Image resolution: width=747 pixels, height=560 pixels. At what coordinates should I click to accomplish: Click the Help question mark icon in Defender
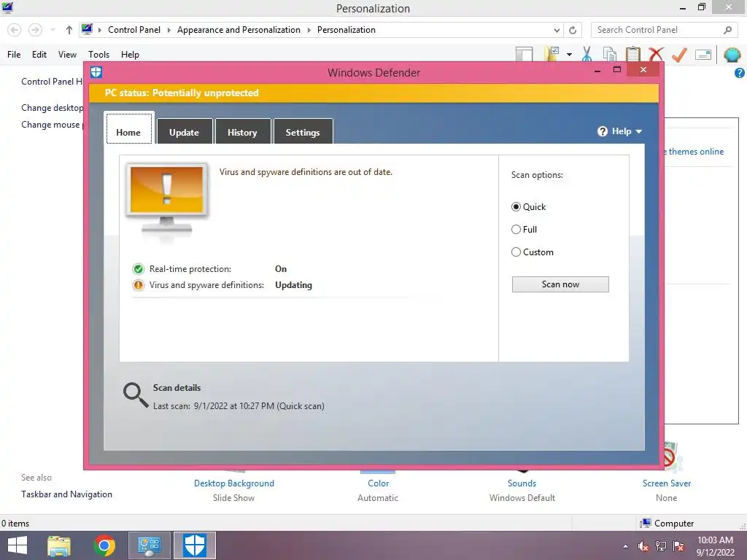coord(602,131)
